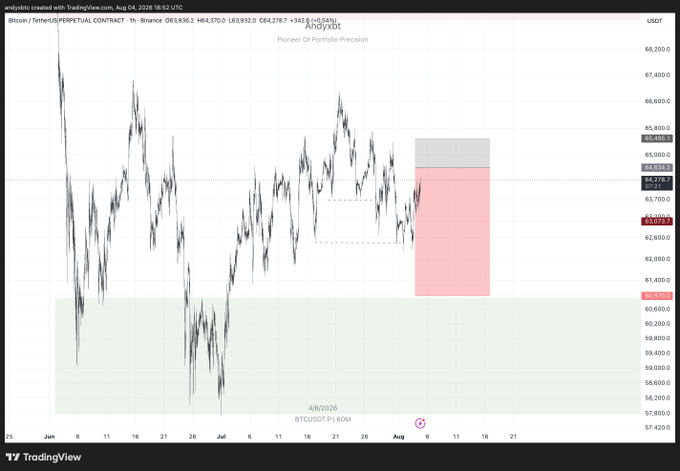Click the 63,700.0 price axis tick
Image resolution: width=680 pixels, height=471 pixels.
(657, 200)
